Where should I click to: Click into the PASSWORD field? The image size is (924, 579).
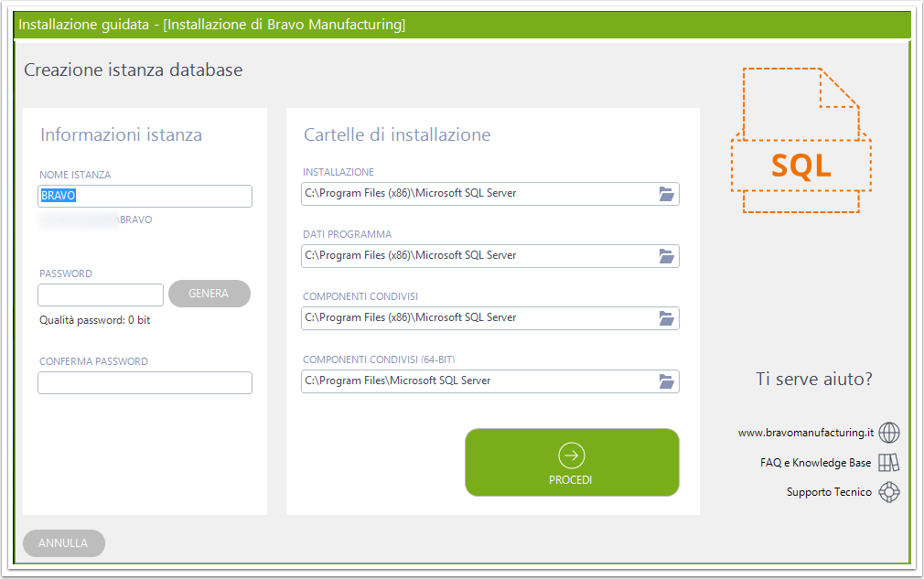tap(101, 295)
